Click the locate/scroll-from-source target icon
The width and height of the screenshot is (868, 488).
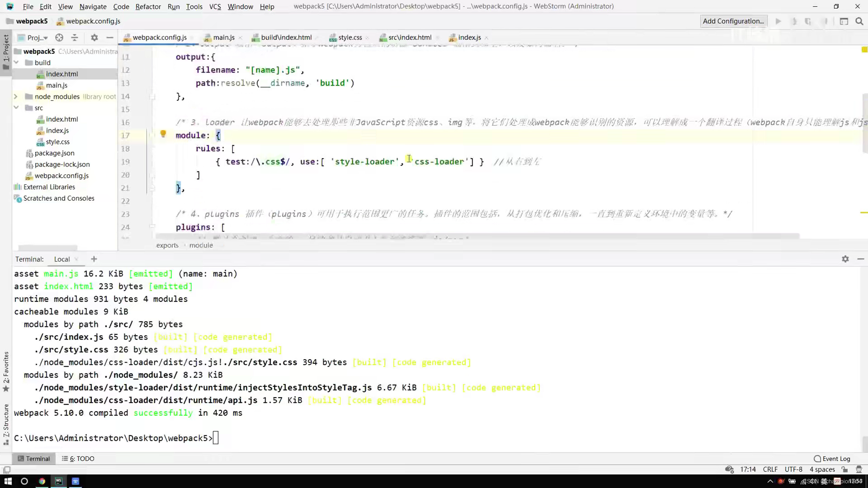[x=59, y=38]
